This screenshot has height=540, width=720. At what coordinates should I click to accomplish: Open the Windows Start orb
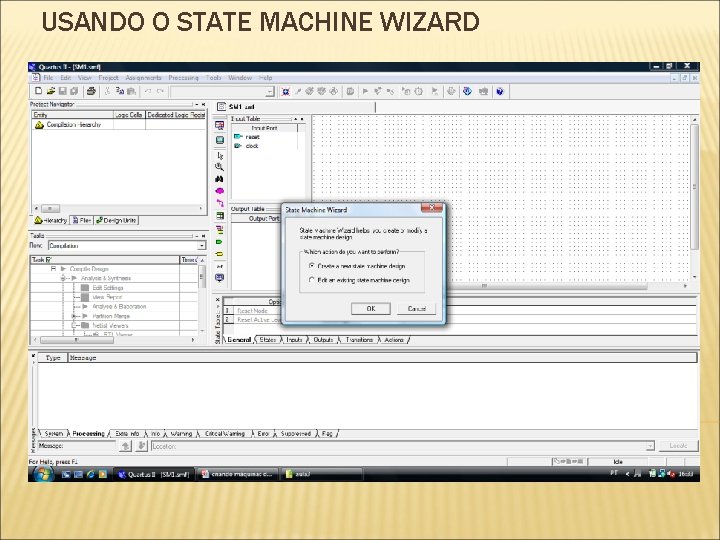click(x=43, y=474)
